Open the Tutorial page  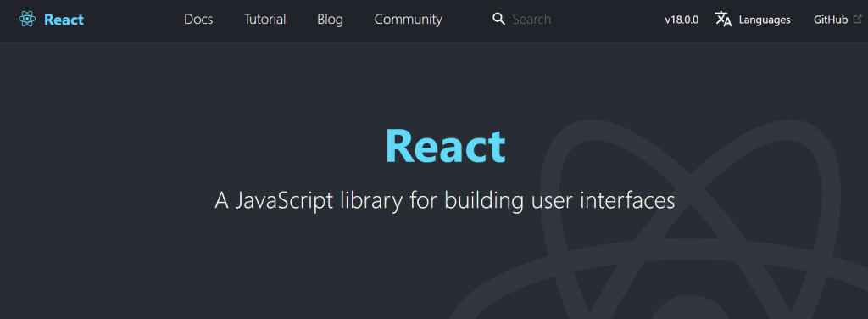pyautogui.click(x=265, y=20)
